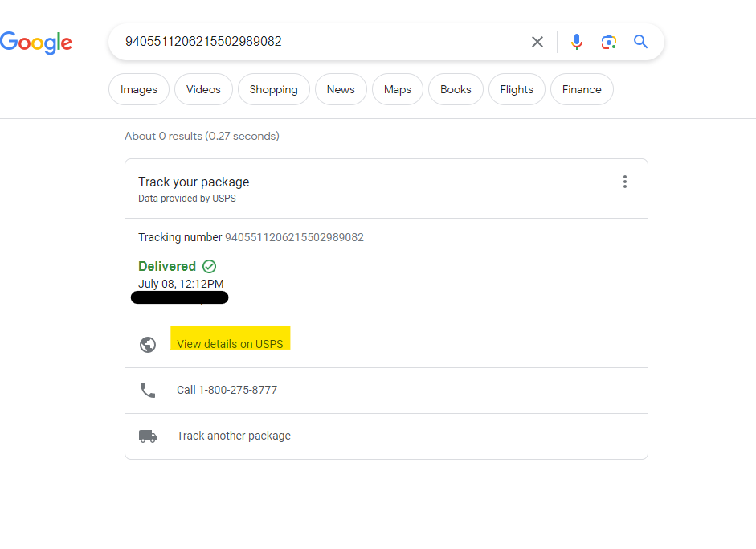Click the blue magnifier search icon
This screenshot has width=756, height=549.
(640, 42)
